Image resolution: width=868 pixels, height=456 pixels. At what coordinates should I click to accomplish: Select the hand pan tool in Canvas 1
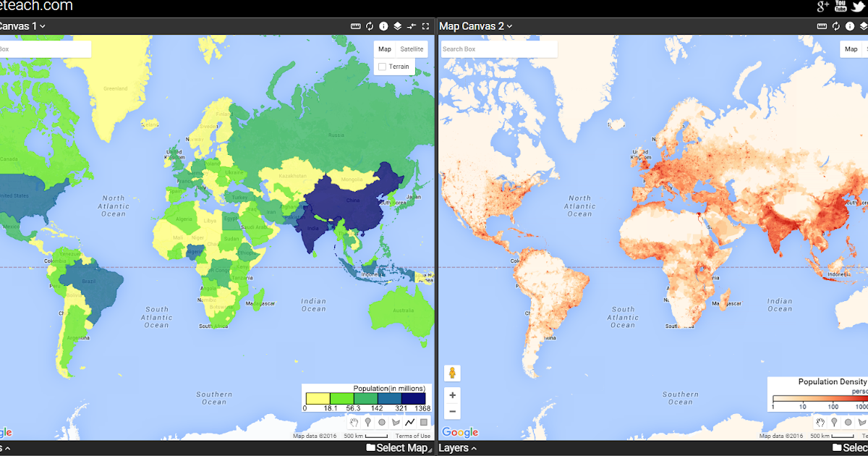(354, 422)
